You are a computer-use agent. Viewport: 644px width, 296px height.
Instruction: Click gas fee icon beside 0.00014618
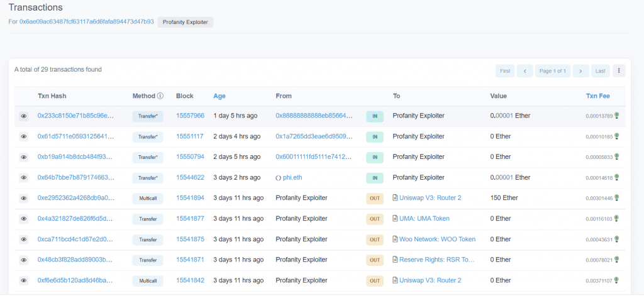[x=616, y=177]
